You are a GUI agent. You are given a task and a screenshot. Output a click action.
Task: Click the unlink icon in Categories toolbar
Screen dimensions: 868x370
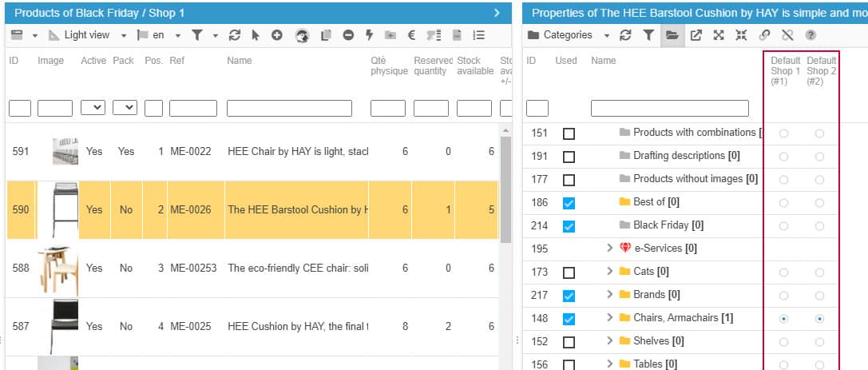[x=787, y=35]
